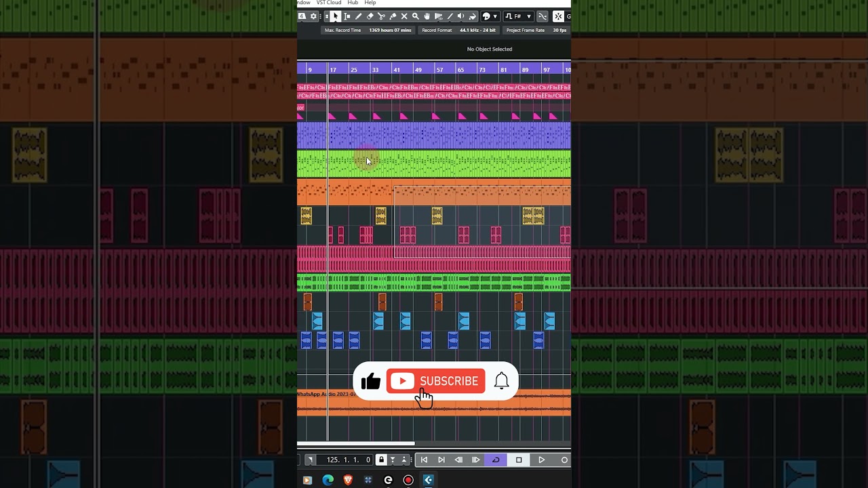
Task: Select the Color paint bucket tool
Action: [x=473, y=16]
